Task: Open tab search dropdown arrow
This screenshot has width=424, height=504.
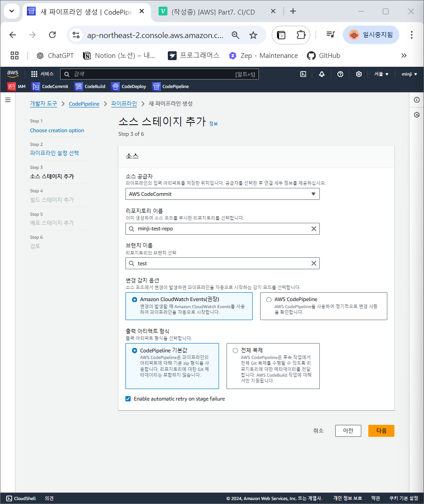Action: click(x=11, y=11)
